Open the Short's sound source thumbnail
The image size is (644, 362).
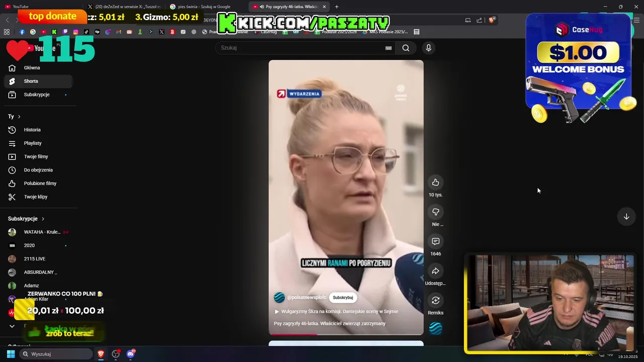coord(436,328)
